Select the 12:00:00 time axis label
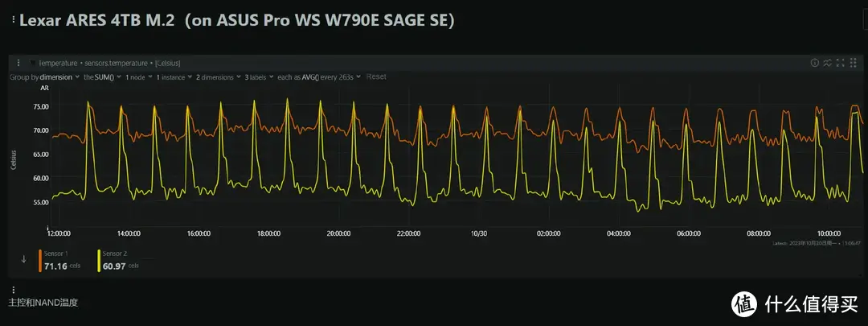Image resolution: width=868 pixels, height=326 pixels. (59, 234)
